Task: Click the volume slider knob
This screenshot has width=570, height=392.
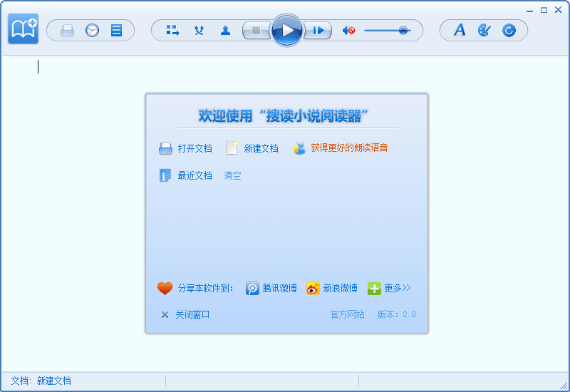Action: 403,30
